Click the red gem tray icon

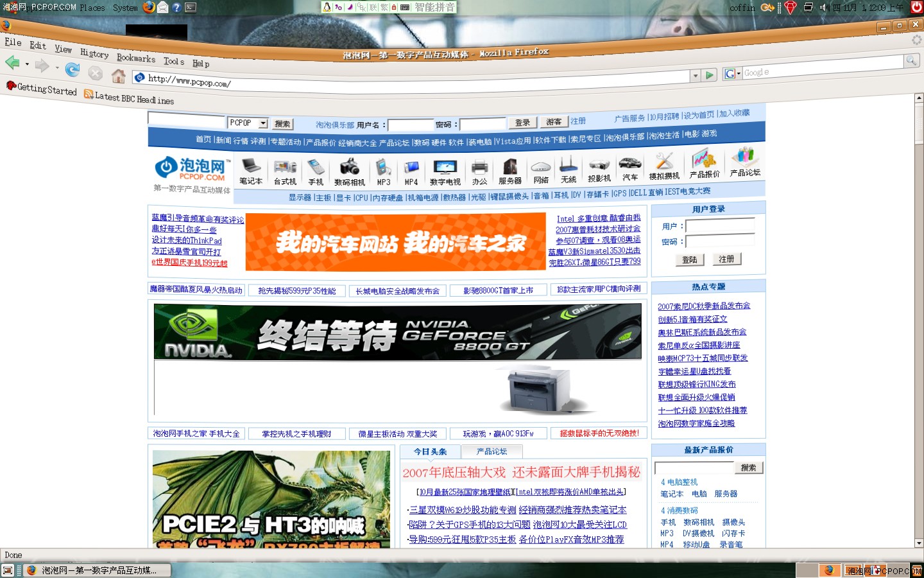[x=791, y=7]
